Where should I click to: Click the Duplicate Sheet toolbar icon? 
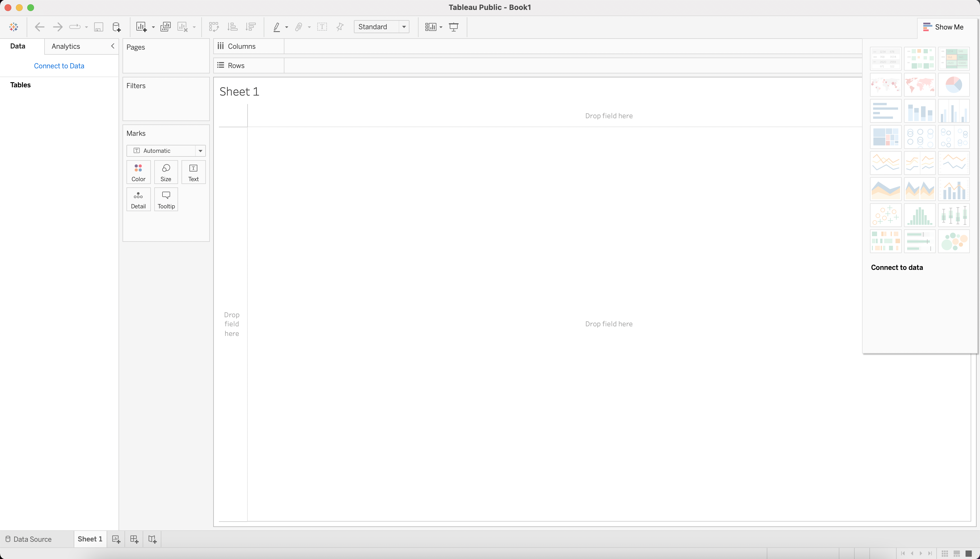(165, 26)
